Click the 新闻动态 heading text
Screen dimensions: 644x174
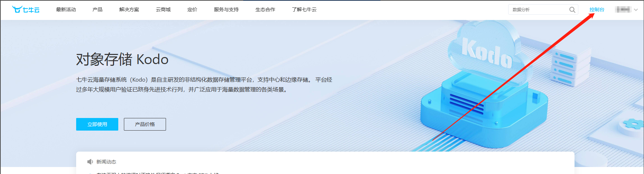[x=106, y=162]
